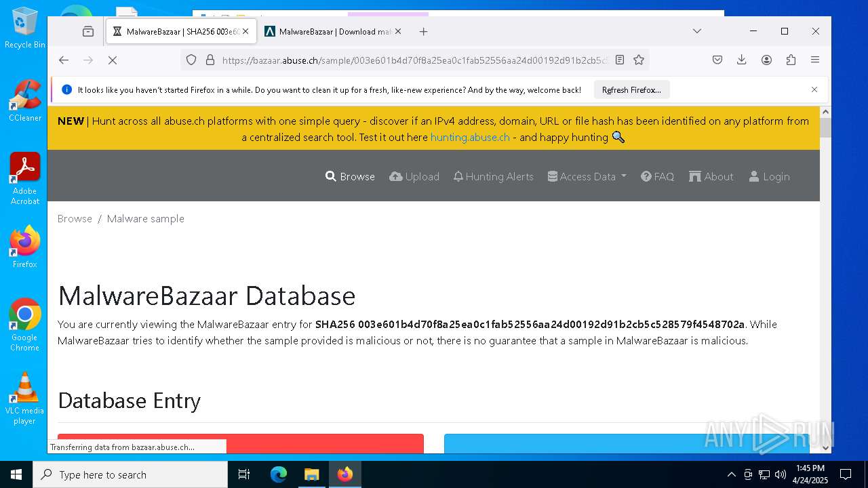Click Firefox icon on taskbar
The height and width of the screenshot is (488, 868).
(x=345, y=474)
